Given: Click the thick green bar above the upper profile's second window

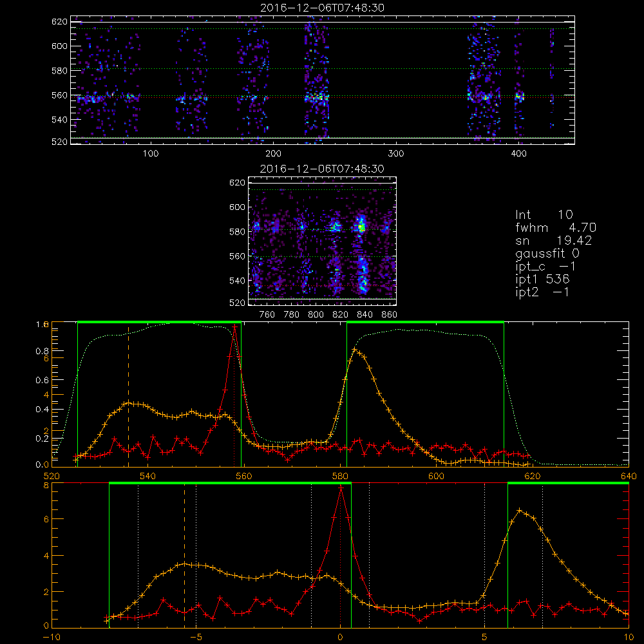Looking at the screenshot, I should pos(425,322).
